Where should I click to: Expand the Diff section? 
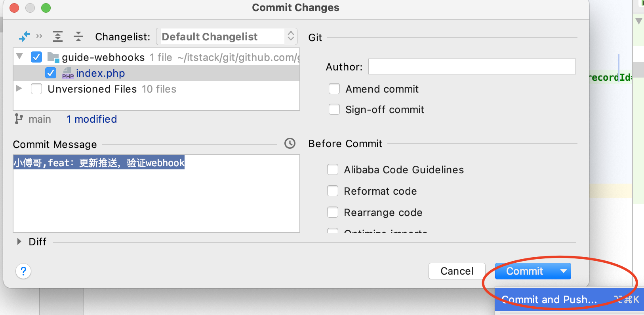(19, 241)
